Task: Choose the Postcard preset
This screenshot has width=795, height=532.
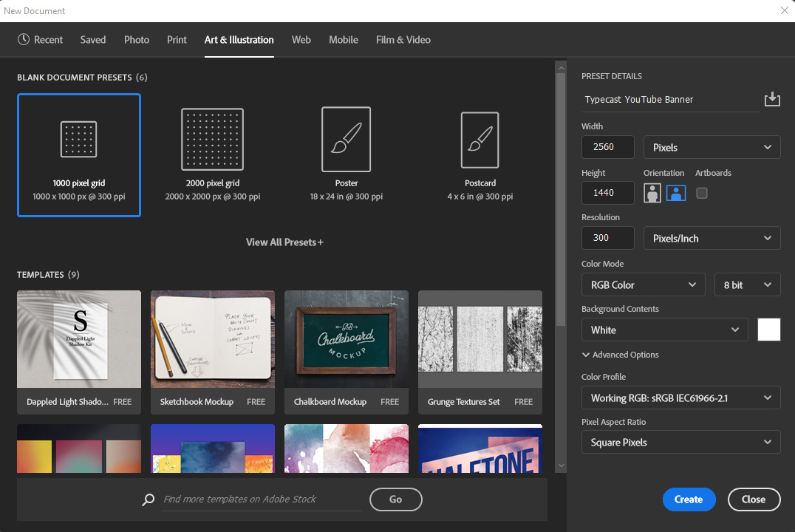Action: [x=480, y=155]
